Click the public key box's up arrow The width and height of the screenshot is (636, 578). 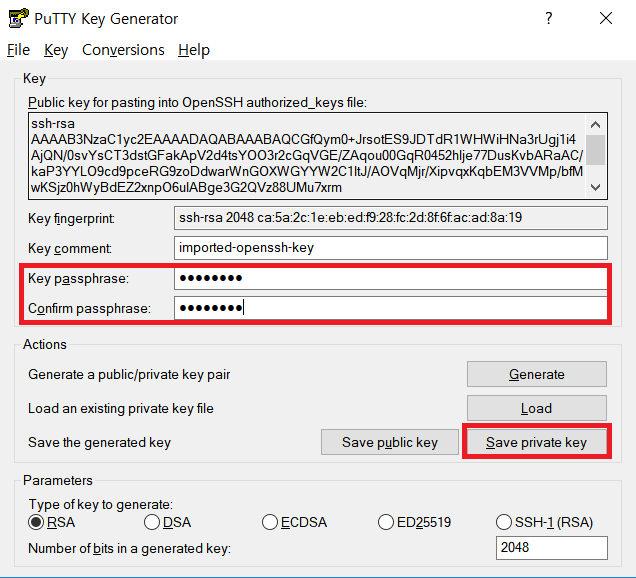(x=595, y=125)
